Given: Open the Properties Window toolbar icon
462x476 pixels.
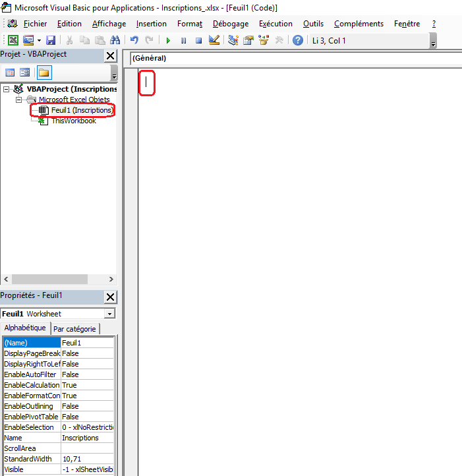Looking at the screenshot, I should tap(248, 40).
